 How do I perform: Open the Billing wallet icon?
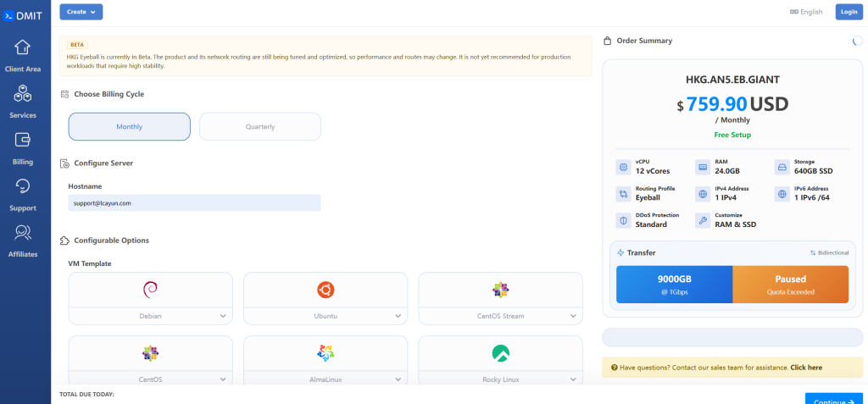click(23, 140)
